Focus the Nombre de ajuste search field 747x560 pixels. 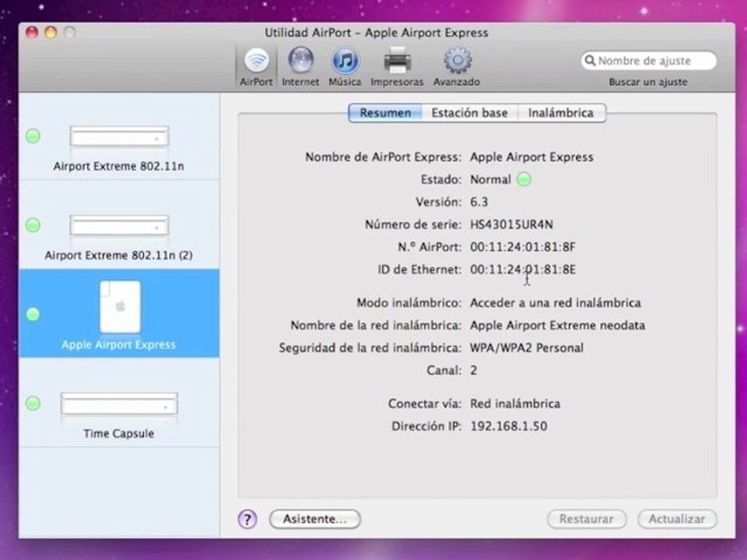648,61
